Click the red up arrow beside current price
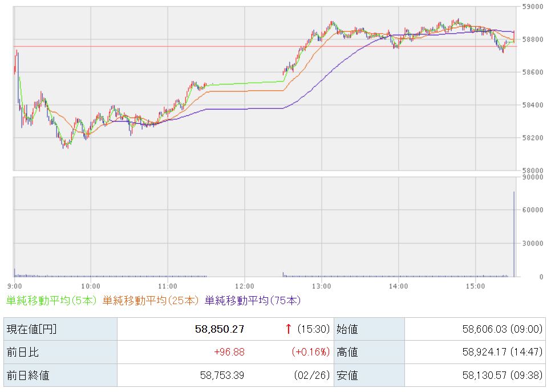This screenshot has width=547, height=392. coord(289,329)
